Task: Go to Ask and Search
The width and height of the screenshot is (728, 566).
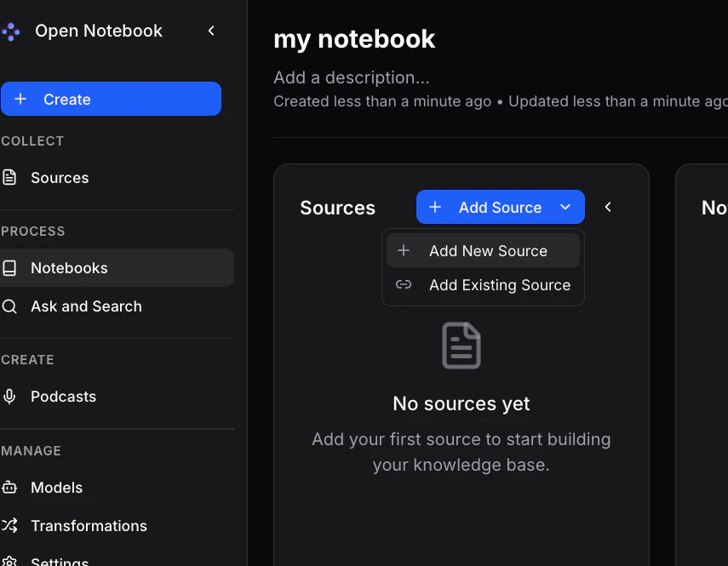Action: [117, 306]
